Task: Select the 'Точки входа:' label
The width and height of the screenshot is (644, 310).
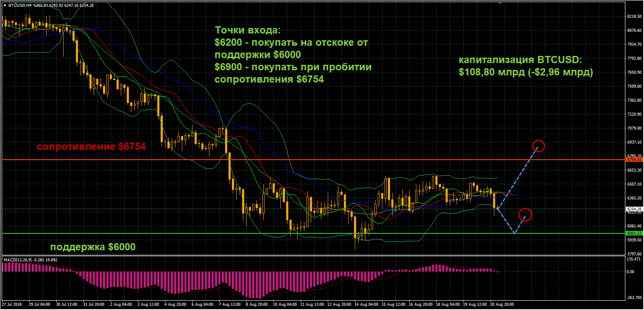Action: (248, 30)
